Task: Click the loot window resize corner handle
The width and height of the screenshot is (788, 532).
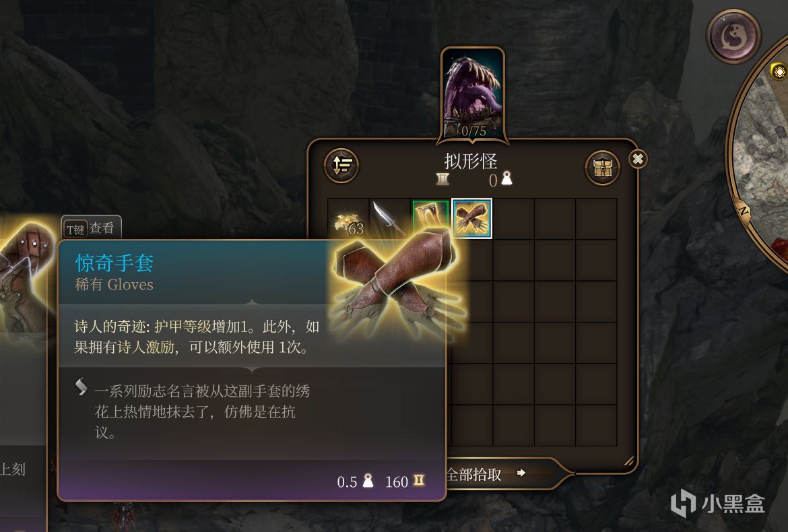Action: (x=628, y=461)
